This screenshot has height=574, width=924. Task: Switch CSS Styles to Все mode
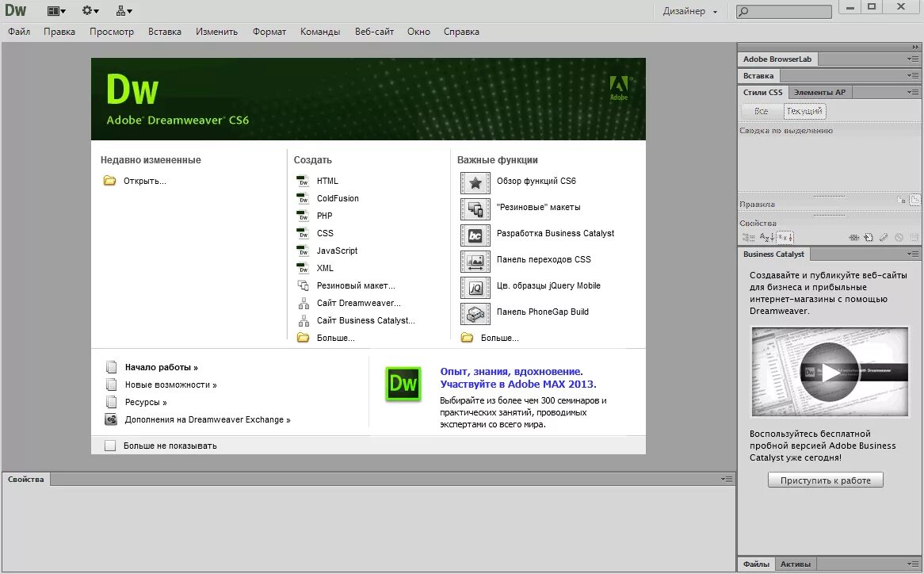point(762,111)
